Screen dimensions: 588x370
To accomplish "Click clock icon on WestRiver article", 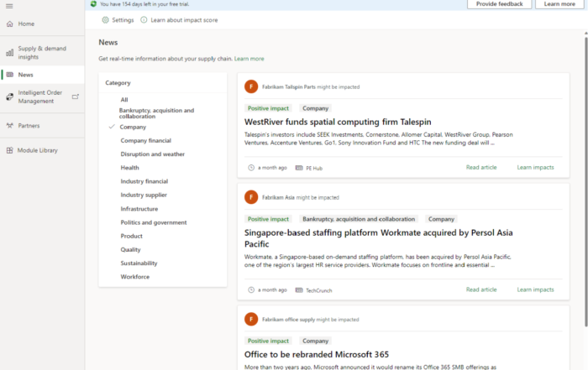I will tap(251, 168).
